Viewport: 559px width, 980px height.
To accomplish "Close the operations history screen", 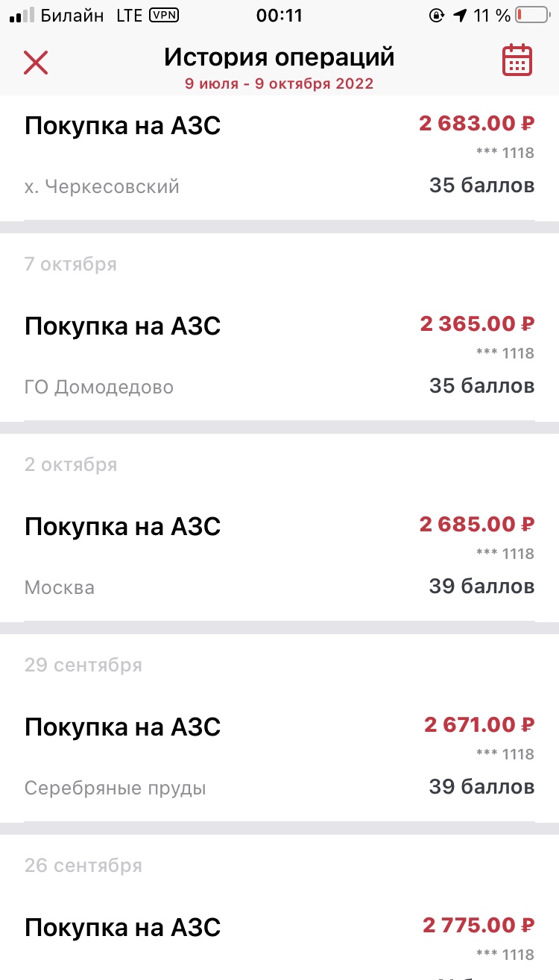I will point(36,63).
